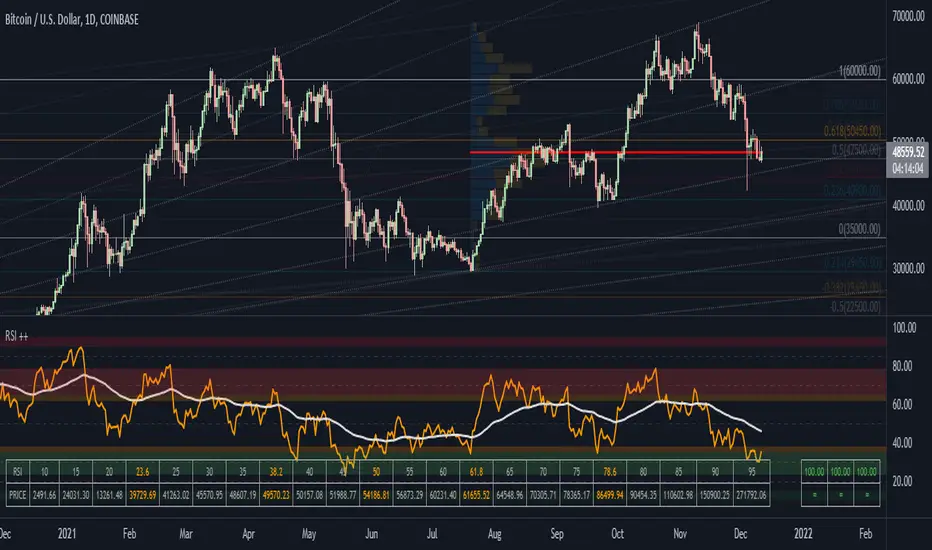The width and height of the screenshot is (932, 550).
Task: Click the price cell 54186.81
Action: click(x=376, y=495)
